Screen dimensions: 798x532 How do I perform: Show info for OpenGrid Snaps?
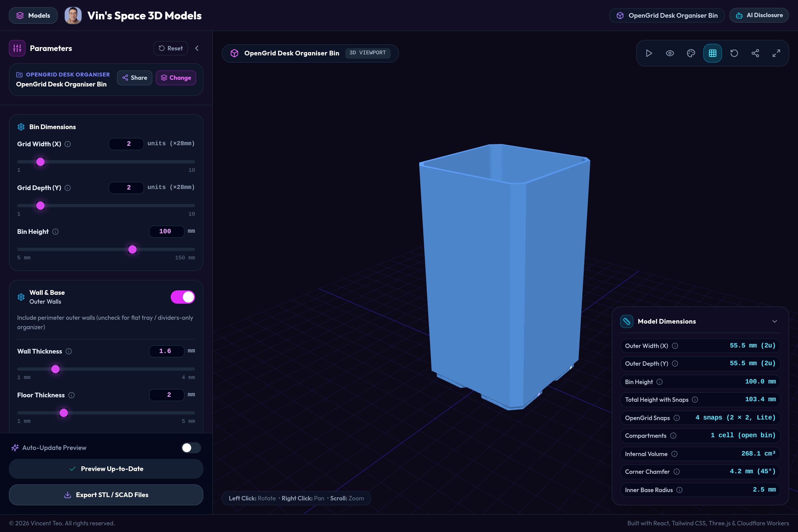click(677, 418)
